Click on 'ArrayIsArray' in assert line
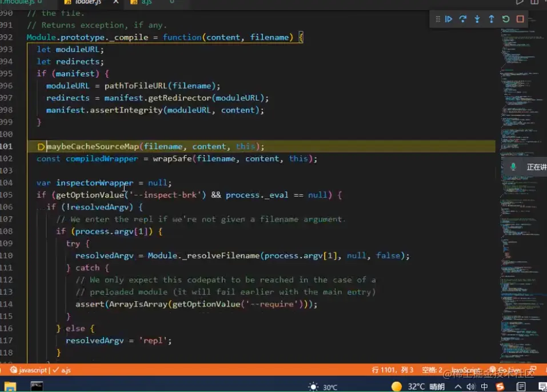This screenshot has height=392, width=547. (138, 304)
